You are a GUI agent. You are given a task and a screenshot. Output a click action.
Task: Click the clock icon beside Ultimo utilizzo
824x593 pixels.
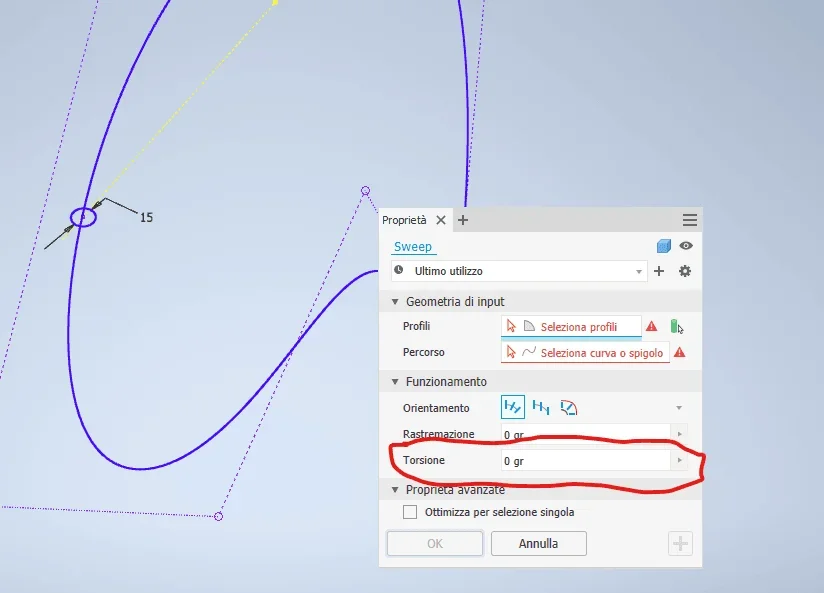tap(399, 270)
